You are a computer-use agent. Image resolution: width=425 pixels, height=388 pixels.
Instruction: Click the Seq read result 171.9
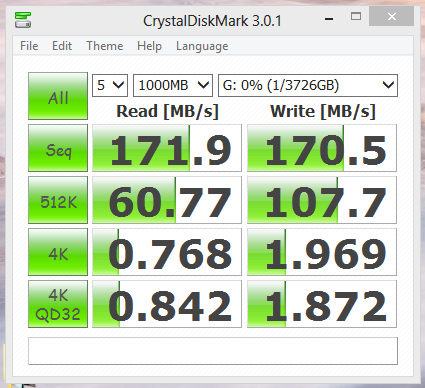coord(167,148)
